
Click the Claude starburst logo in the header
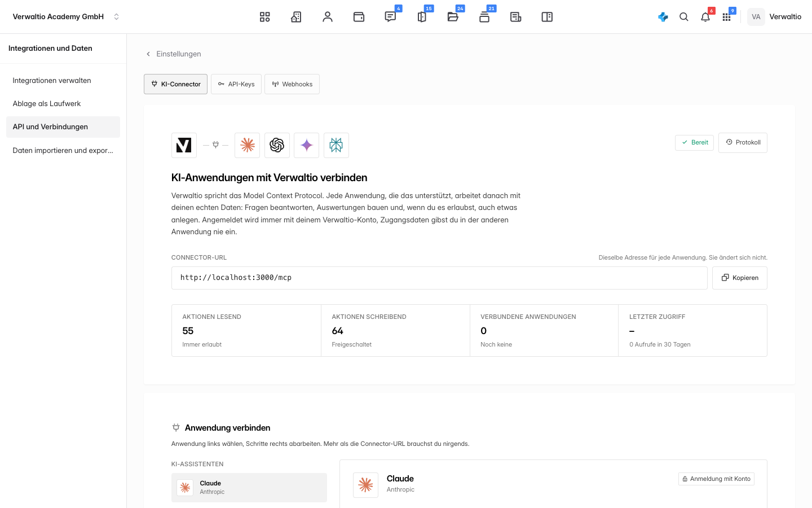[x=248, y=145]
